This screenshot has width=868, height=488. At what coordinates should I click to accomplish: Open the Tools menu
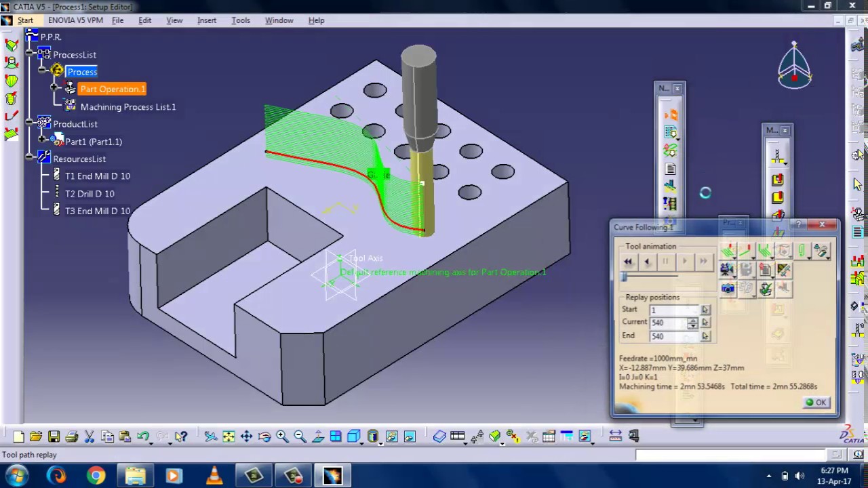tap(241, 20)
